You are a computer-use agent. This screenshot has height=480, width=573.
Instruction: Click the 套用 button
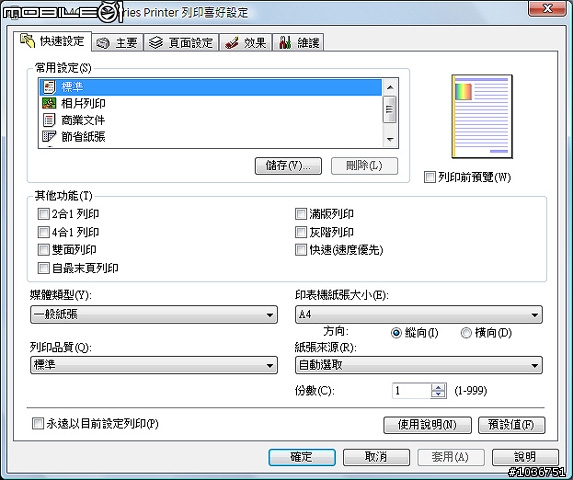pyautogui.click(x=451, y=457)
